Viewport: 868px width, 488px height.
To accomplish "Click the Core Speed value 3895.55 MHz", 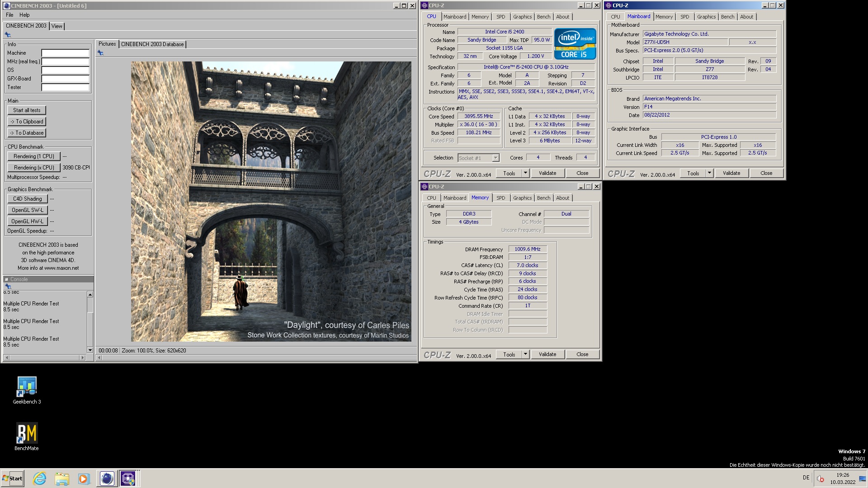I will (x=478, y=117).
